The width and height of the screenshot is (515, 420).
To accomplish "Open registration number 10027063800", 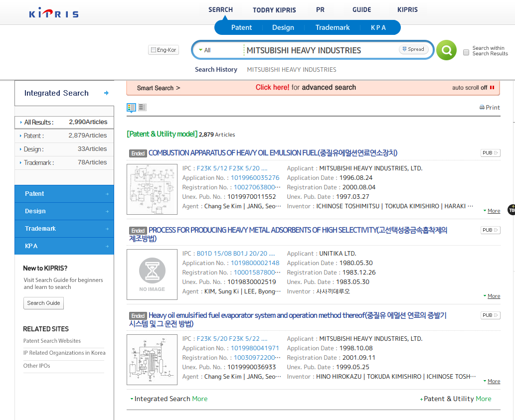I will pos(257,187).
